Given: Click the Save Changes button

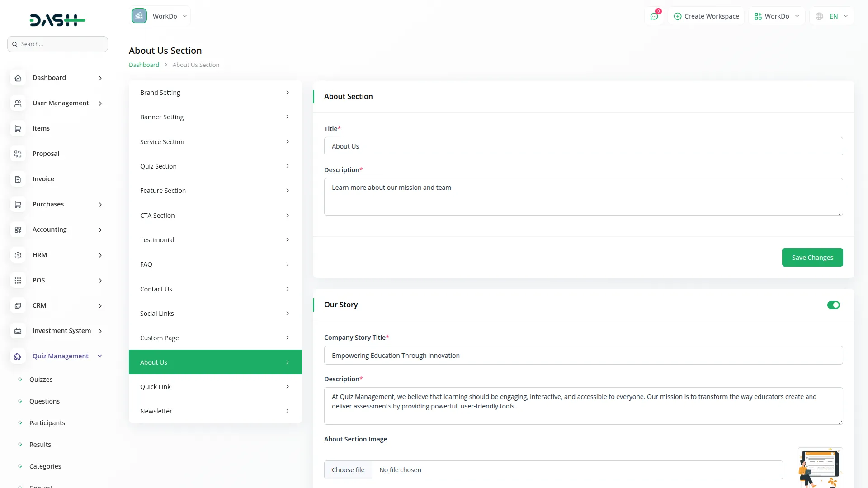Looking at the screenshot, I should [812, 258].
